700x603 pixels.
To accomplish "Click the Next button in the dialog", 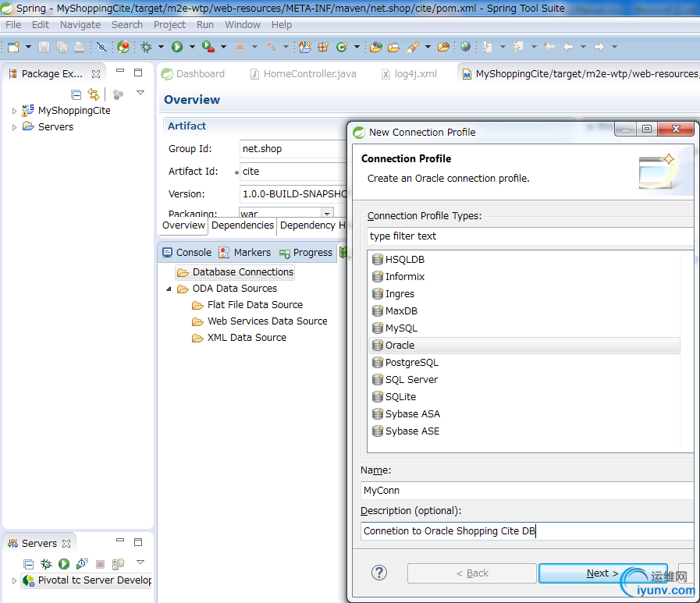I will pyautogui.click(x=602, y=573).
